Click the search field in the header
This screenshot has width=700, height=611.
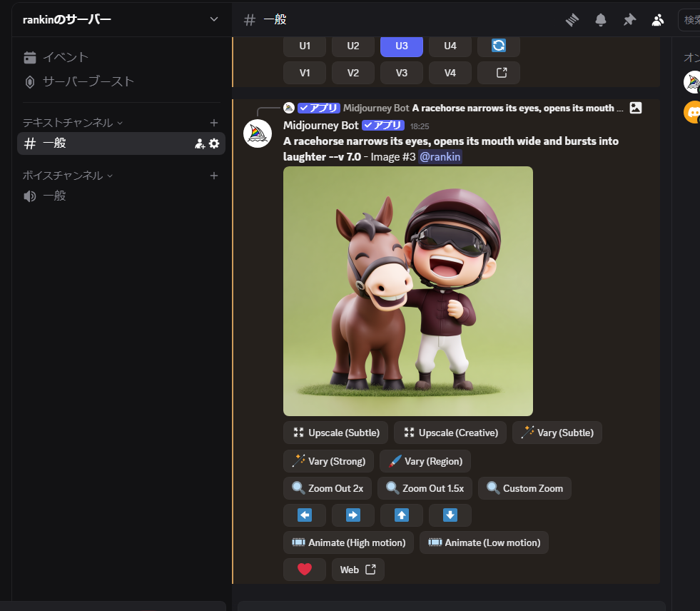click(689, 20)
